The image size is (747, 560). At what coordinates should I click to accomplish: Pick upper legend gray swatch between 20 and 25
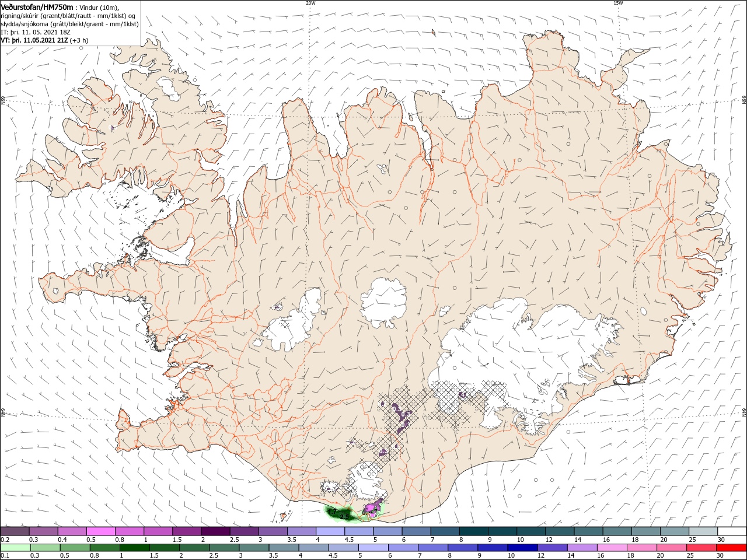(675, 531)
